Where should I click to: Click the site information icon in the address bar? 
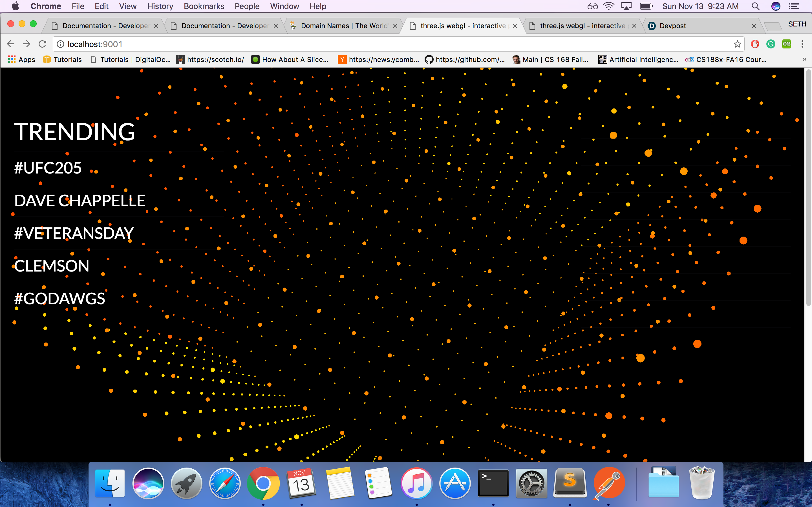(60, 44)
